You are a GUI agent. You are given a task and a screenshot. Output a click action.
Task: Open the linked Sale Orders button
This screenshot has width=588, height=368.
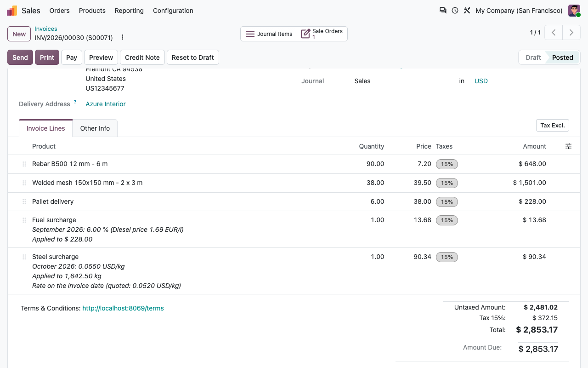[322, 34]
